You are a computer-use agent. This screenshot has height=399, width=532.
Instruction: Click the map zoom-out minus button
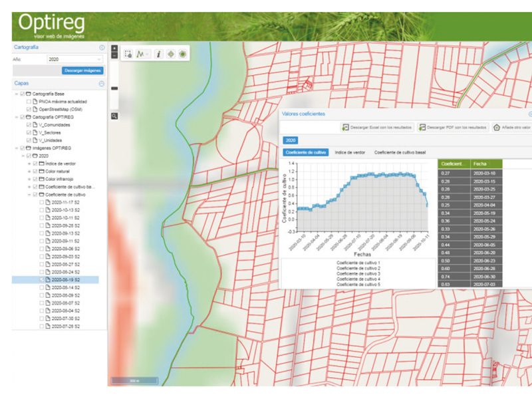[x=114, y=56]
